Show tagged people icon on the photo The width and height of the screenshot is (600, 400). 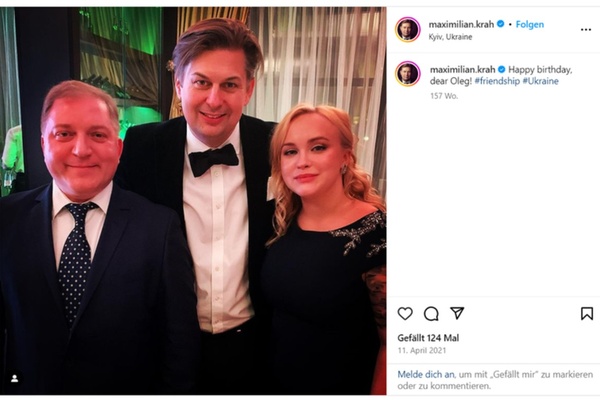(14, 378)
